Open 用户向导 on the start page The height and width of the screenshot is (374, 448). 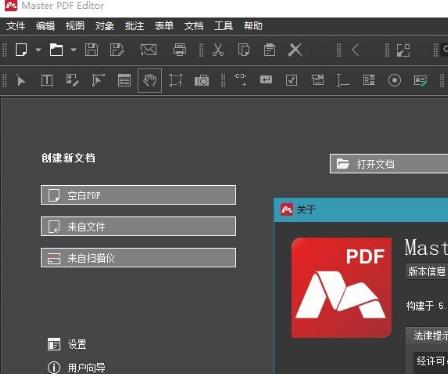tap(77, 368)
